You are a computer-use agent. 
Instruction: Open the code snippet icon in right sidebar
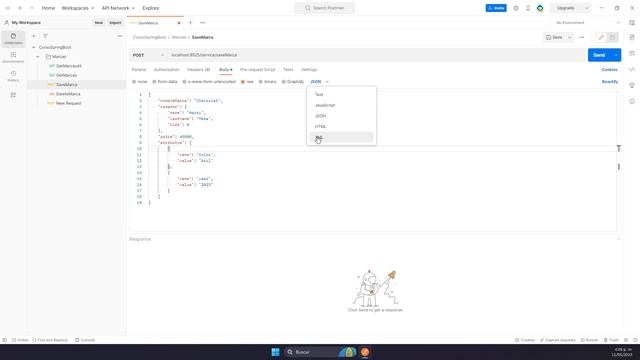pyautogui.click(x=632, y=69)
